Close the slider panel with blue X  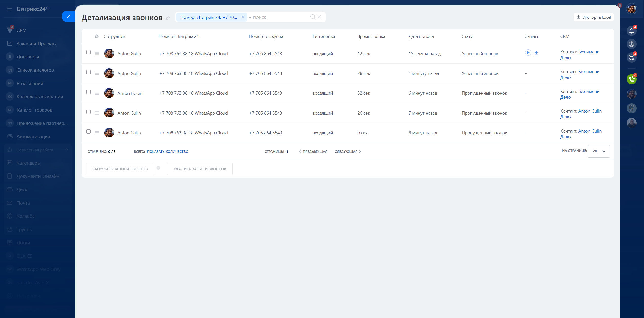69,16
